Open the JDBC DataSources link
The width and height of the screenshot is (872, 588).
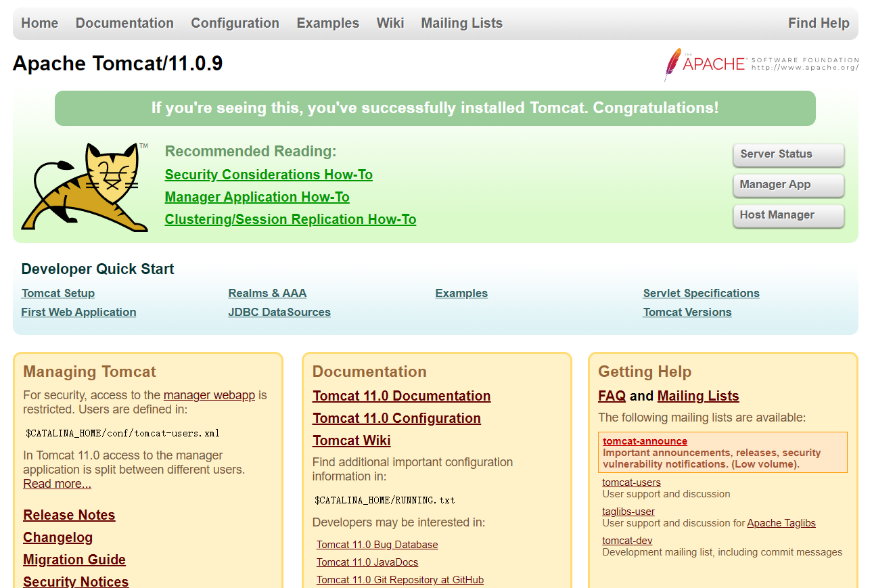click(x=279, y=312)
